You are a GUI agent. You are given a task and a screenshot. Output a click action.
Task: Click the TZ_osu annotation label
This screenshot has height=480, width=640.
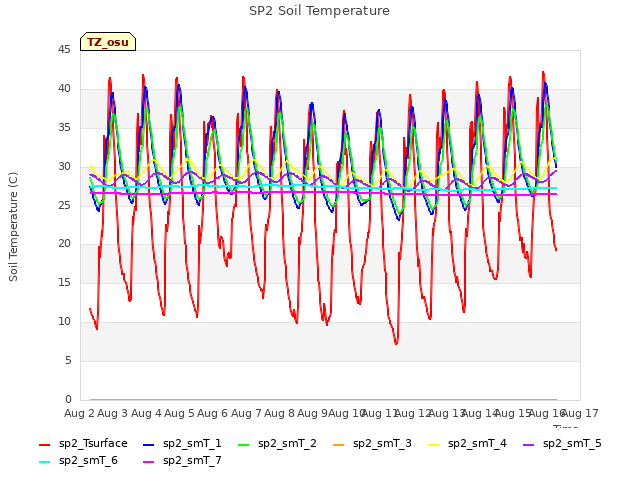(108, 42)
